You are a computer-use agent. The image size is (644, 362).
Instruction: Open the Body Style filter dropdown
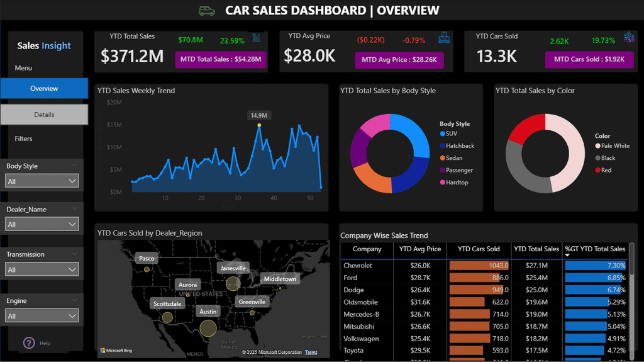click(42, 181)
